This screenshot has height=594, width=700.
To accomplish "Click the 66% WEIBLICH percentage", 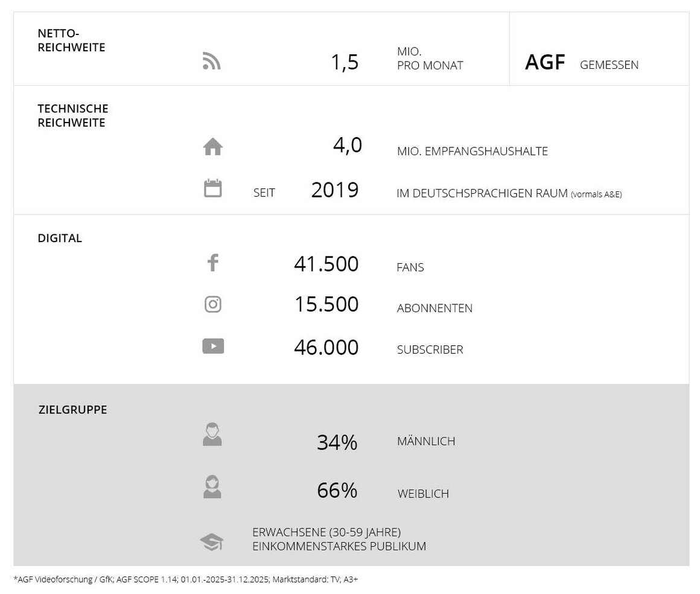I will tap(337, 490).
